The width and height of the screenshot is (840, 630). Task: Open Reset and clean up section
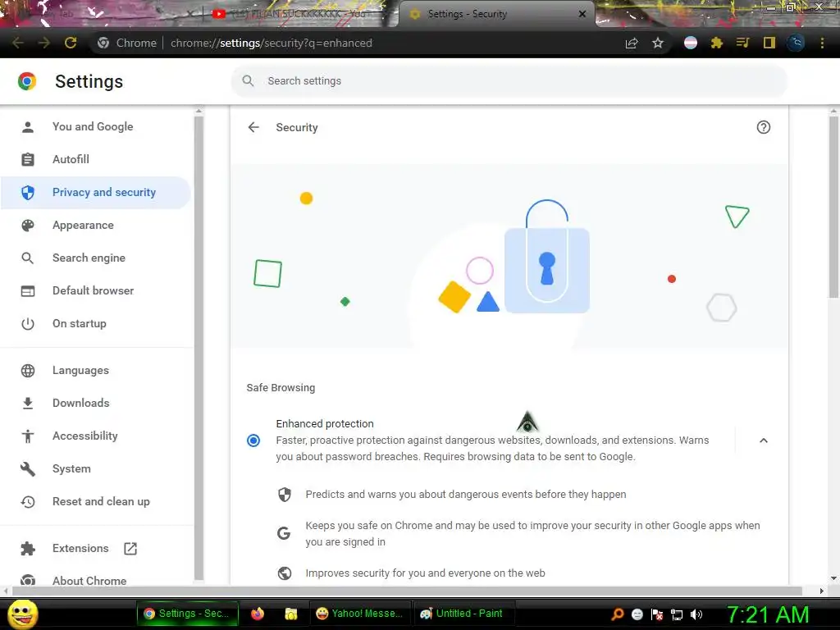pos(101,502)
